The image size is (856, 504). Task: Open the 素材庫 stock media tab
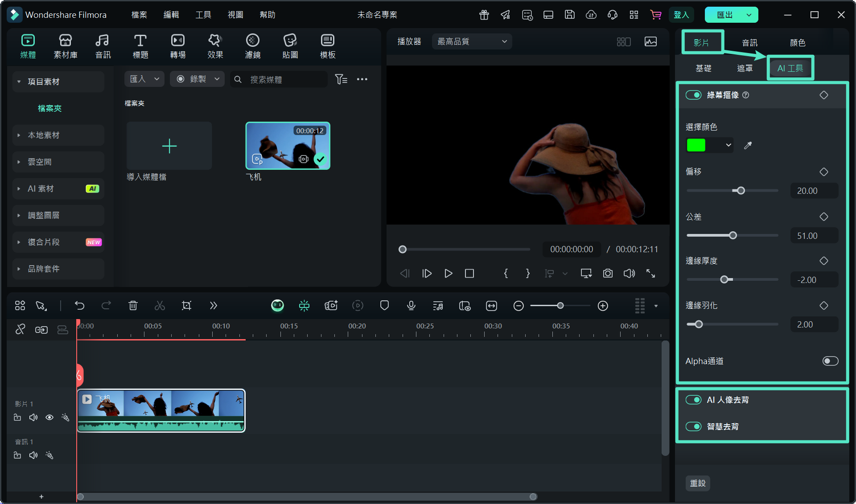(x=66, y=47)
